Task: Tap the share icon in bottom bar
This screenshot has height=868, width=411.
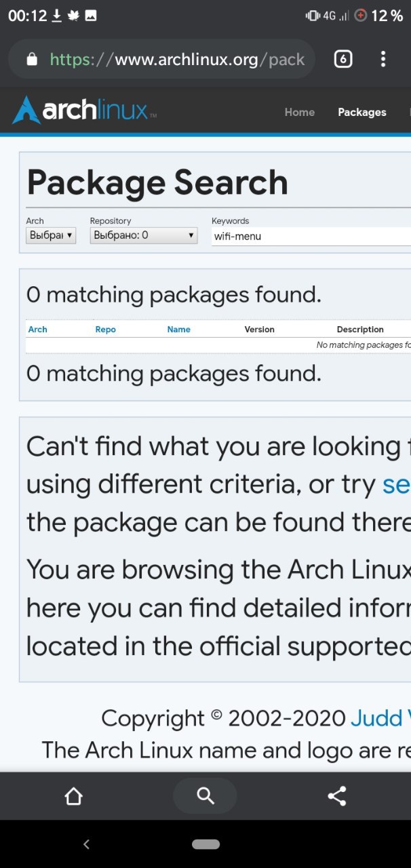Action: point(337,796)
